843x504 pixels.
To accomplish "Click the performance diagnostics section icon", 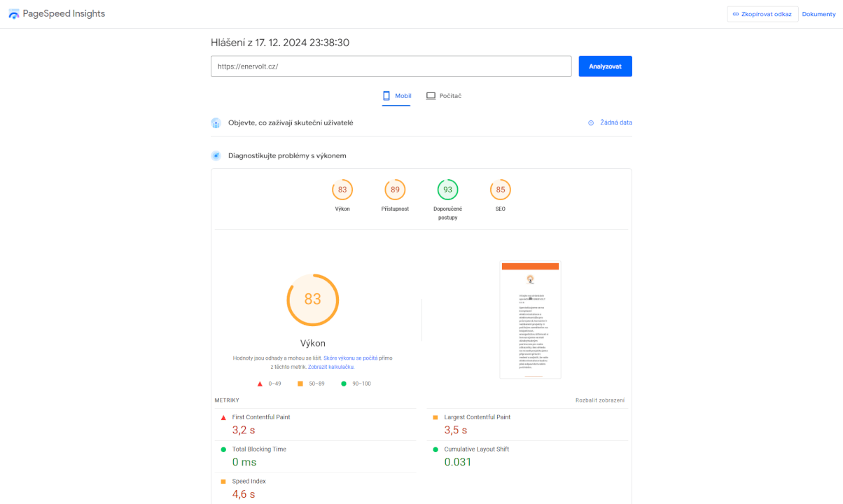I will [x=216, y=155].
